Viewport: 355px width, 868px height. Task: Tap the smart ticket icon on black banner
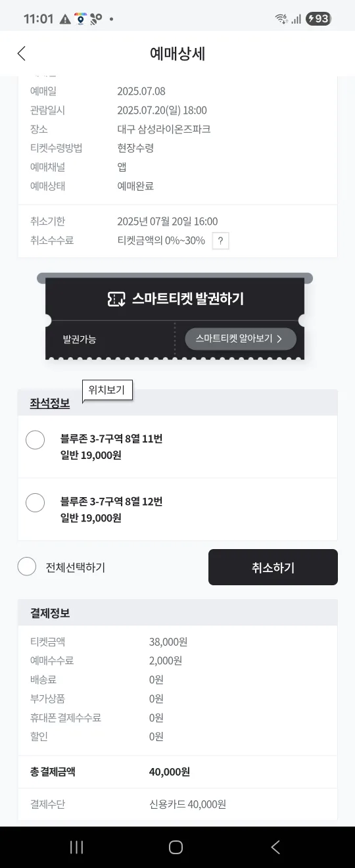[x=116, y=299]
